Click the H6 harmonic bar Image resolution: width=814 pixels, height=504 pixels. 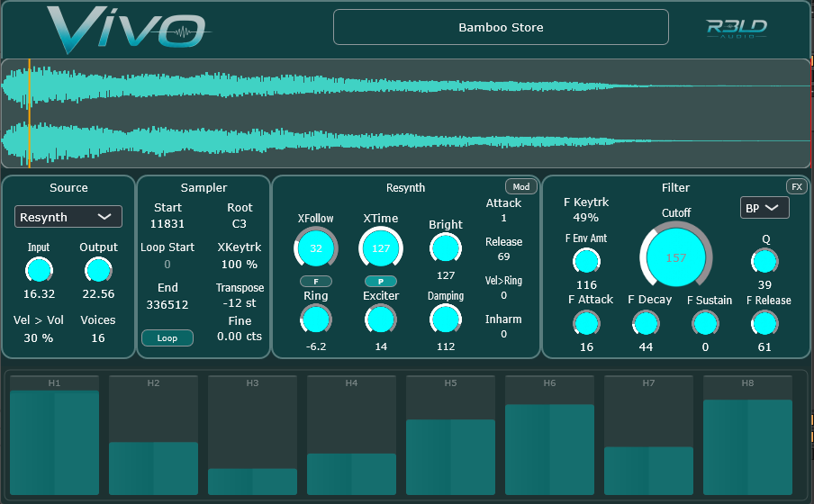(x=549, y=436)
